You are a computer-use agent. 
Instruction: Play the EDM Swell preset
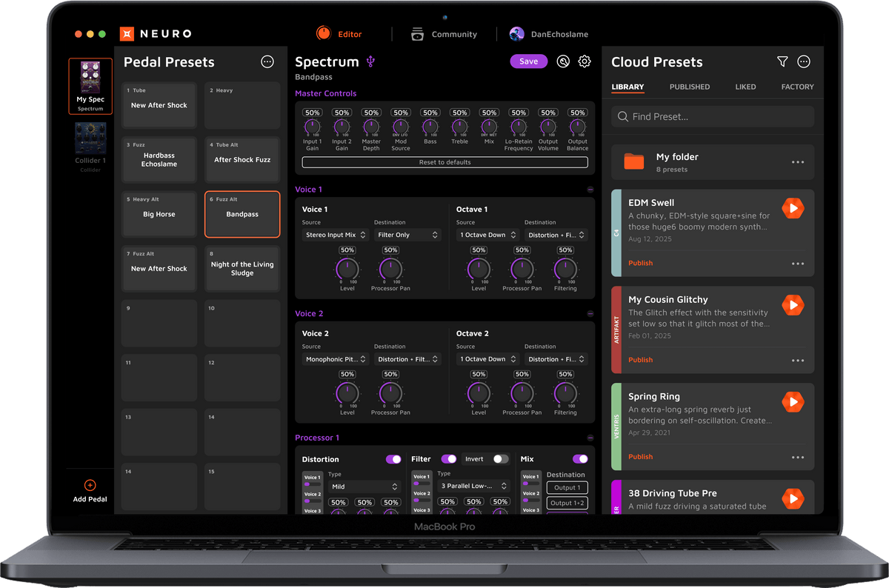[793, 208]
